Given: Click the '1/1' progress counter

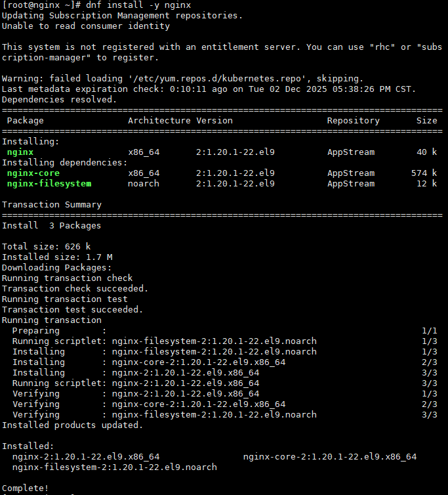Looking at the screenshot, I should [430, 330].
